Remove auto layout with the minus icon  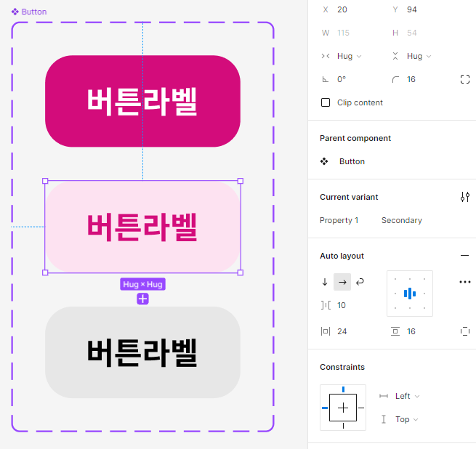pyautogui.click(x=464, y=256)
